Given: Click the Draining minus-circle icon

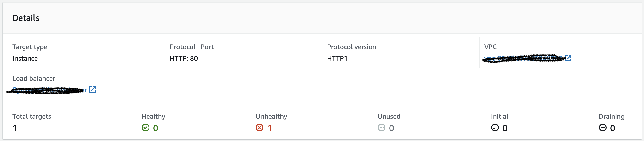Looking at the screenshot, I should (602, 128).
